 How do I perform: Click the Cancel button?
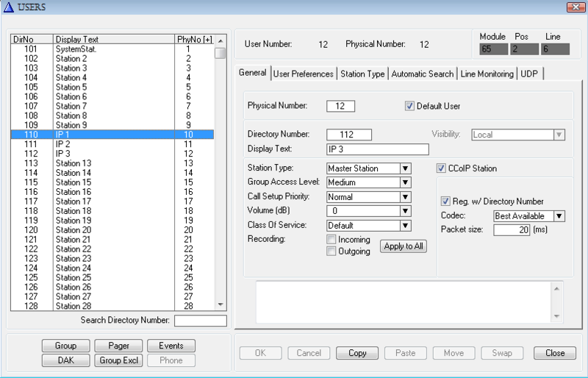pyautogui.click(x=309, y=353)
